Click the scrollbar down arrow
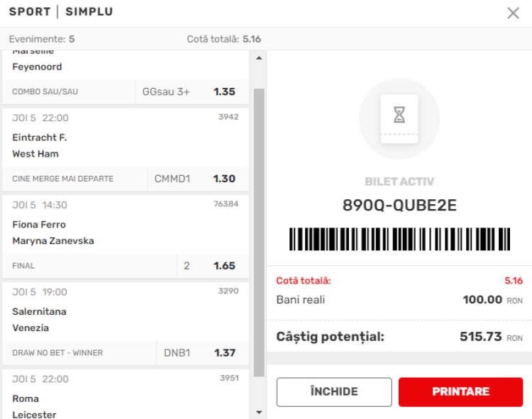Viewport: 532px width, 419px height. [259, 413]
